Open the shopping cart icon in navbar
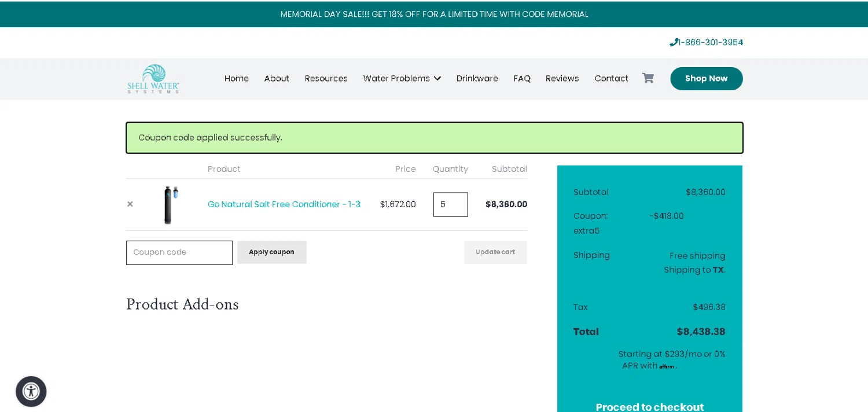 pos(648,78)
